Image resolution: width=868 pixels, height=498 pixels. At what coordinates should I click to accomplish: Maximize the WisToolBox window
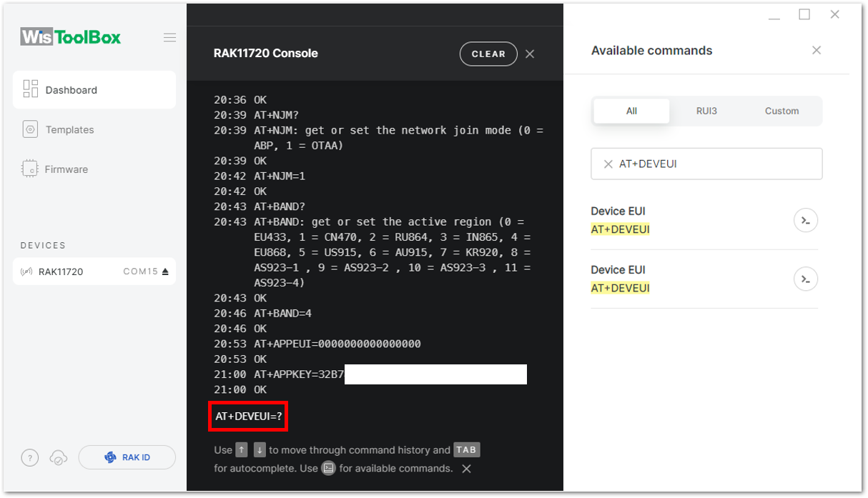coord(804,14)
